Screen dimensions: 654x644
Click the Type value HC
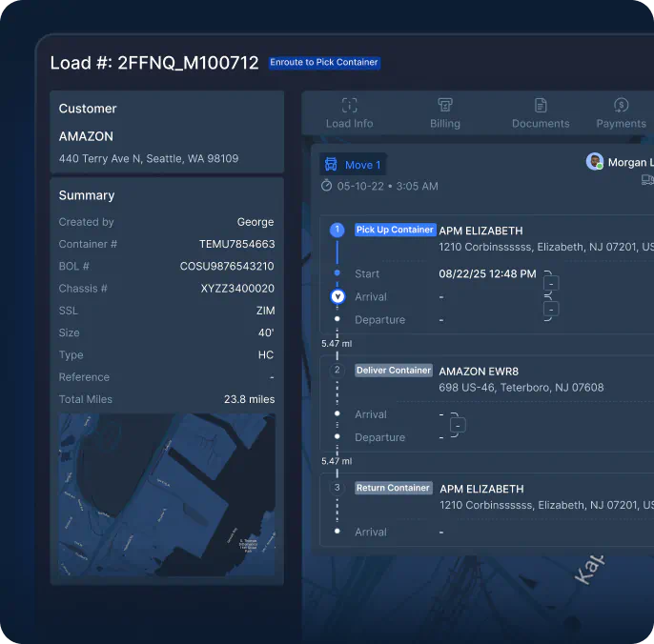266,354
